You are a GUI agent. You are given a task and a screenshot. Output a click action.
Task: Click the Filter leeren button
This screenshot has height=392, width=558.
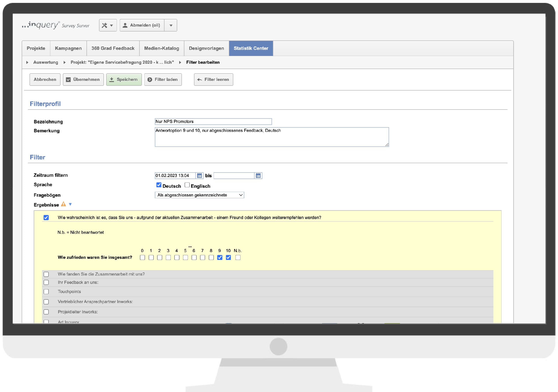213,80
